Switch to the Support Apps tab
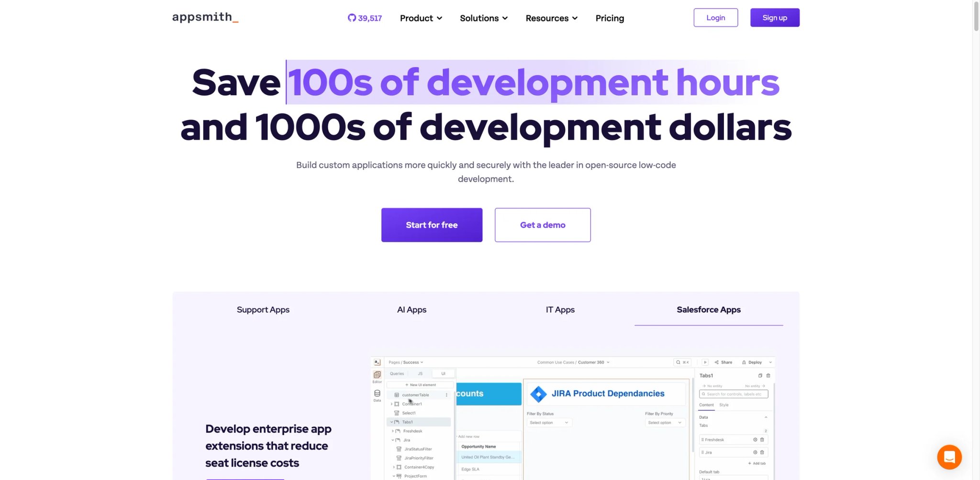This screenshot has width=980, height=480. [x=263, y=310]
